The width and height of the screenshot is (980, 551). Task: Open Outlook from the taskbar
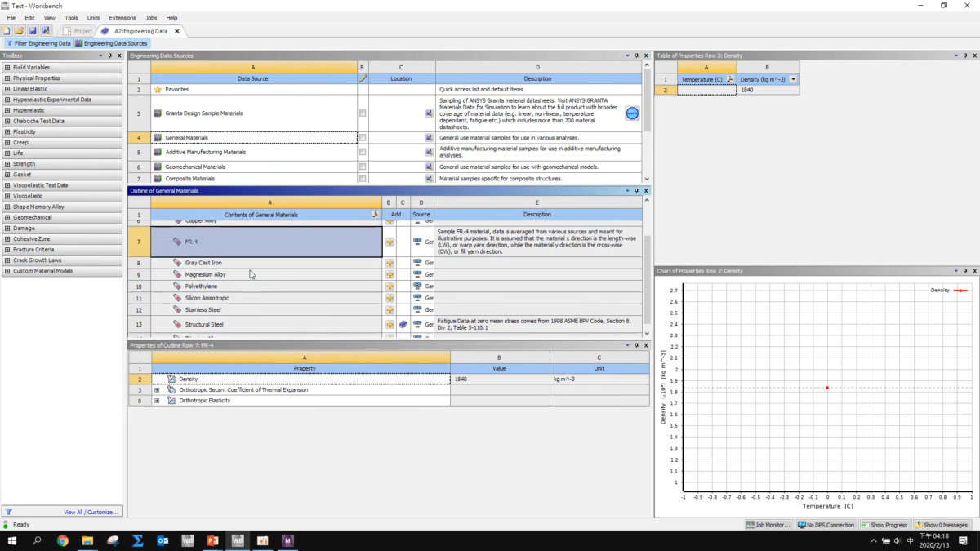point(162,540)
